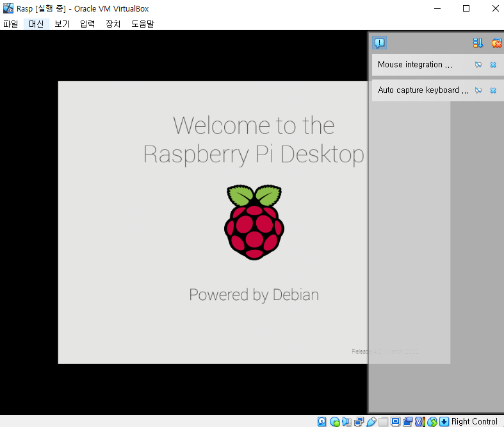
Task: Click the display monitor status icon
Action: coord(395,421)
